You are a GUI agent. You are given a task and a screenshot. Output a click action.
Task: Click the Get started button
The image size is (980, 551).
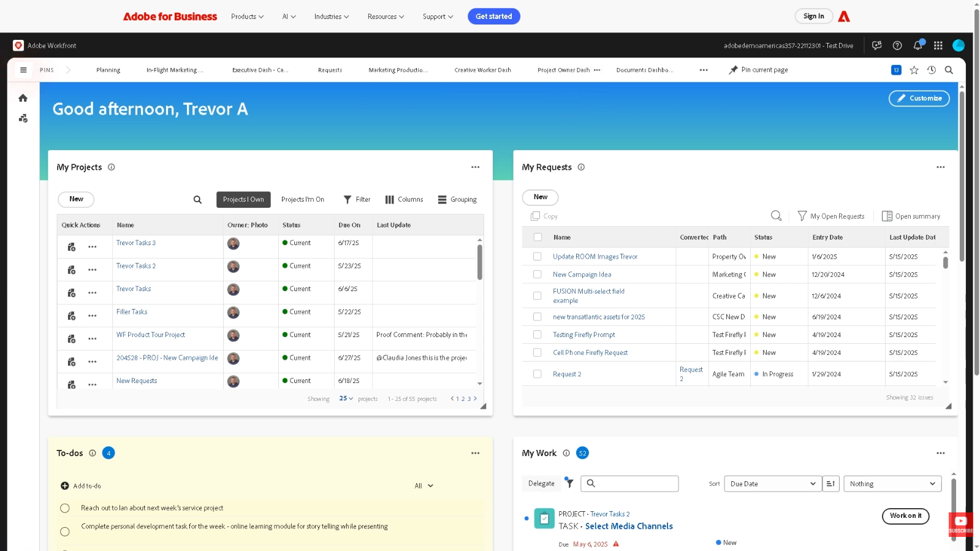[493, 17]
